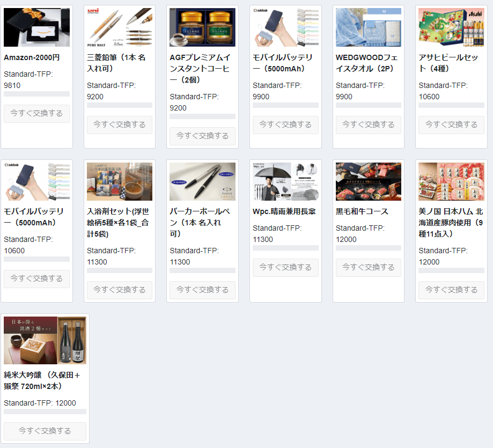Click the WEDGWOOD face towel thumbnail
The image size is (493, 448).
(368, 27)
